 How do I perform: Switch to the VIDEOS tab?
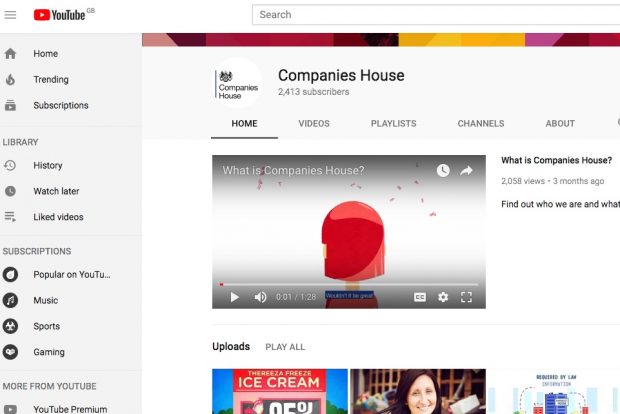coord(314,124)
